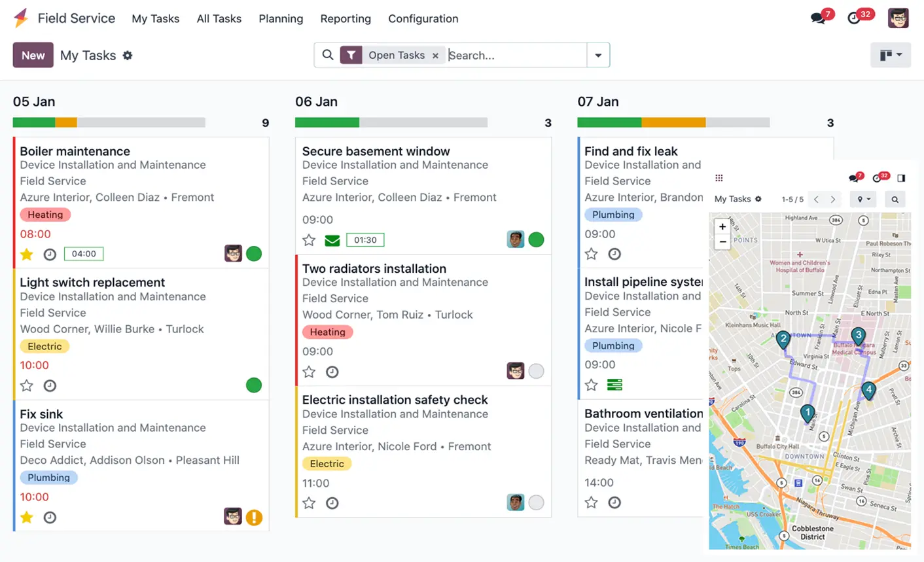Open the map pin view dropdown
924x562 pixels.
click(x=863, y=200)
